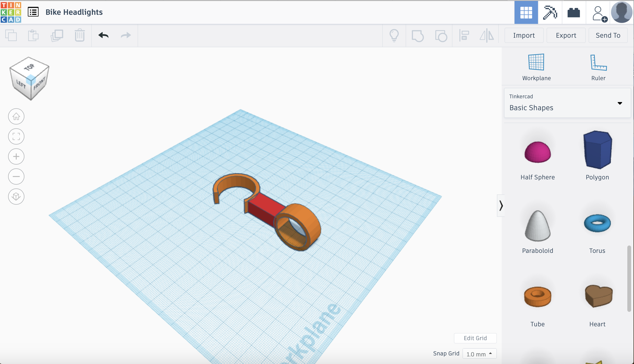Click the Zoom in plus icon
Screen dimensions: 634x364
click(16, 156)
